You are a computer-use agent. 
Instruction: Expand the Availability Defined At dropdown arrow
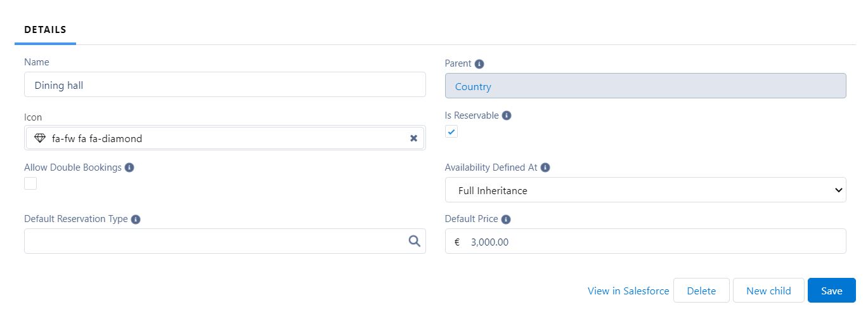tap(838, 190)
